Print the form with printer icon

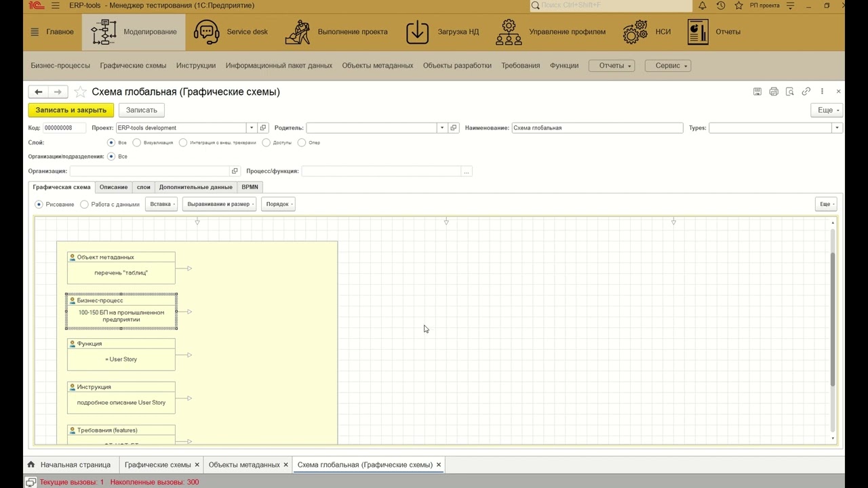774,91
